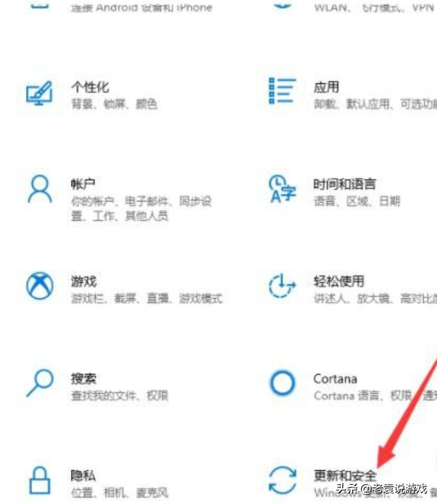The height and width of the screenshot is (504, 437).
Task: Open the 个性化 settings title
Action: pyautogui.click(x=90, y=87)
